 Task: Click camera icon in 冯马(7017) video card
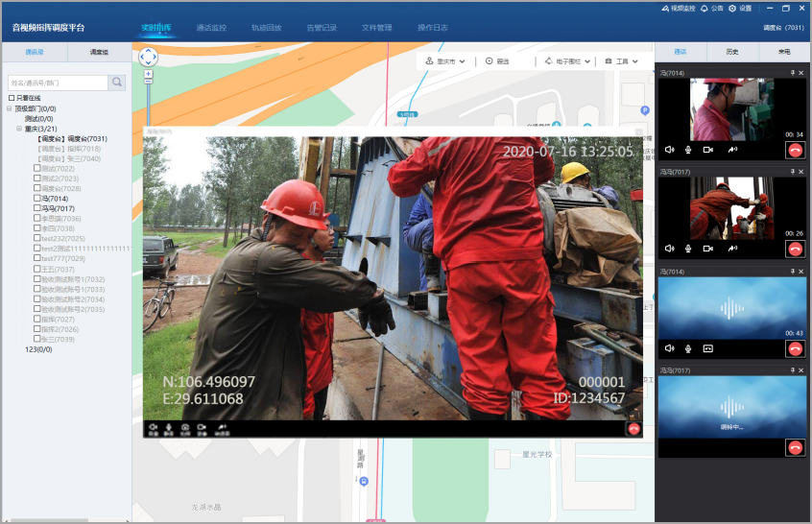(x=707, y=249)
